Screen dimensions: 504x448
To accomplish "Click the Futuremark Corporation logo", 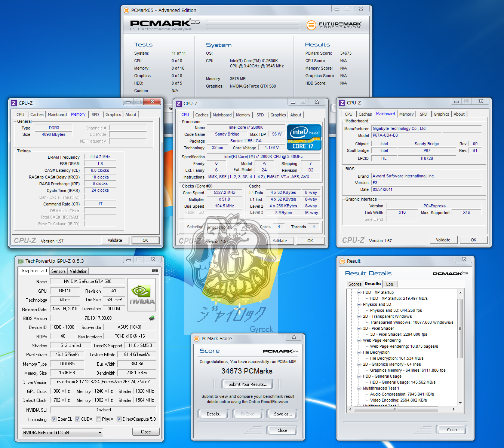I will (x=334, y=25).
